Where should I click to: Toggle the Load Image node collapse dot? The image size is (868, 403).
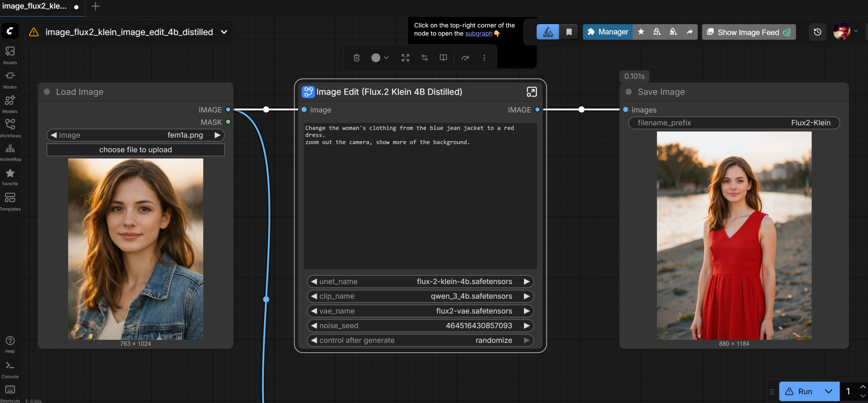pos(47,92)
